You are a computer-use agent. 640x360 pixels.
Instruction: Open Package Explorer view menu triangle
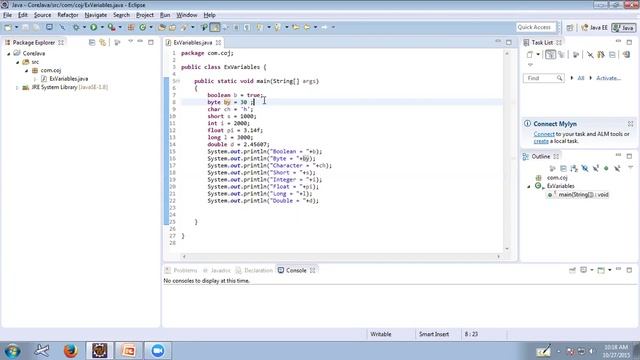(x=130, y=42)
